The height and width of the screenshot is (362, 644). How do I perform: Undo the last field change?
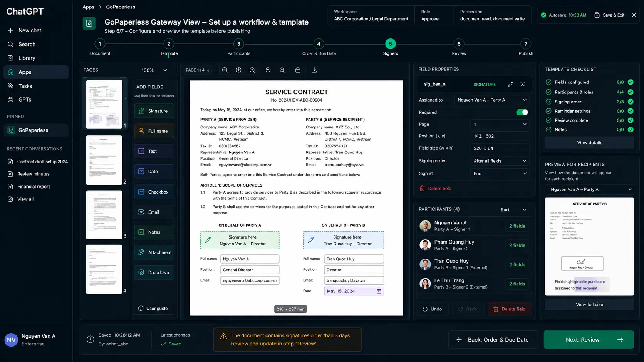pyautogui.click(x=432, y=309)
